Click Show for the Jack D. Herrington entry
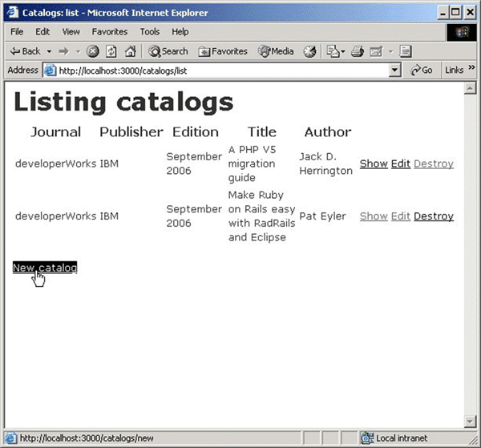 pyautogui.click(x=374, y=163)
